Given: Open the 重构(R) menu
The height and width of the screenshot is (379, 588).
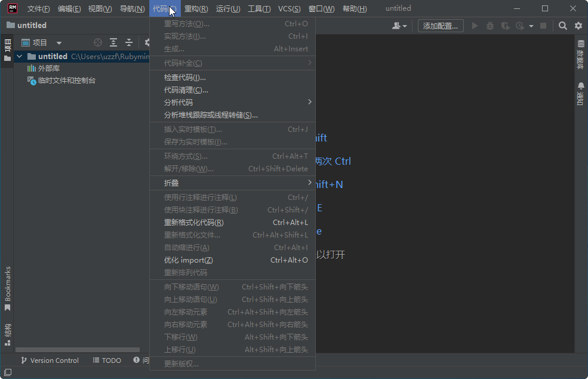Looking at the screenshot, I should [196, 8].
